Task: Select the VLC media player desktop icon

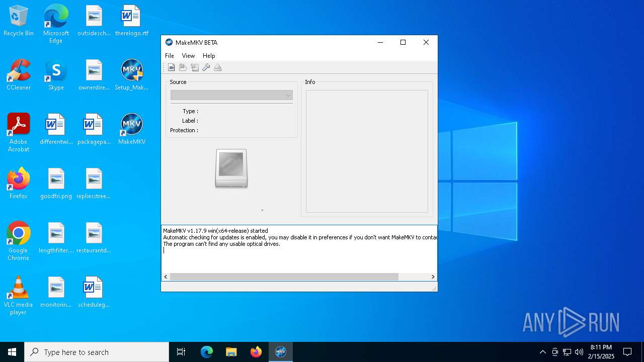Action: coord(19,295)
